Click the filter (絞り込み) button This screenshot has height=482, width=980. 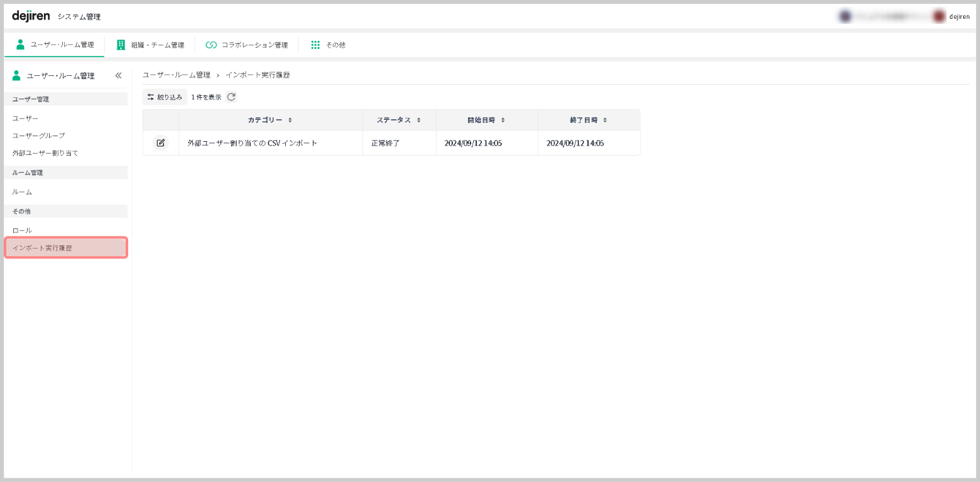tap(165, 97)
